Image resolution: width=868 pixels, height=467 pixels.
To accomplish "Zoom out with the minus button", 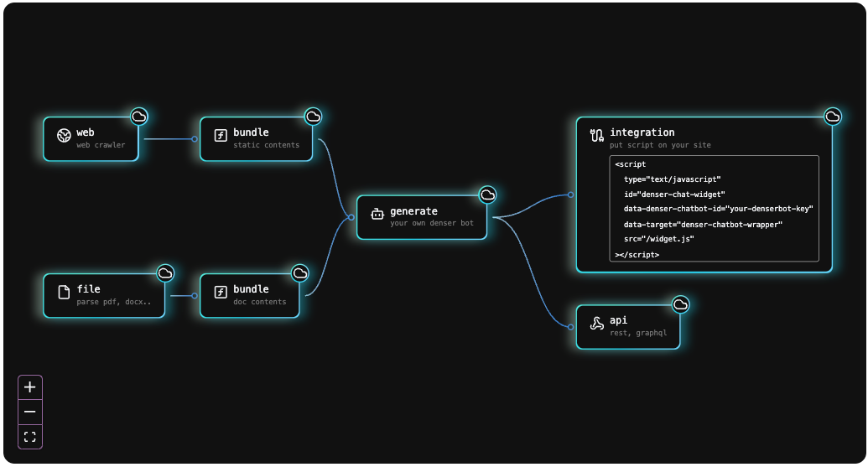I will point(30,412).
